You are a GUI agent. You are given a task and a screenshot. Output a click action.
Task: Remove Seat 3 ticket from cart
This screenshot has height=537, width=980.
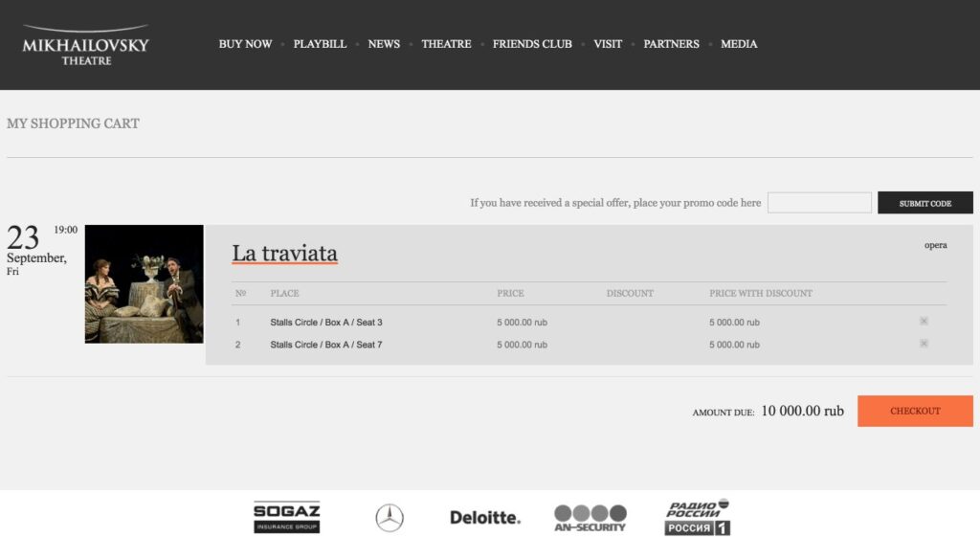[924, 322]
